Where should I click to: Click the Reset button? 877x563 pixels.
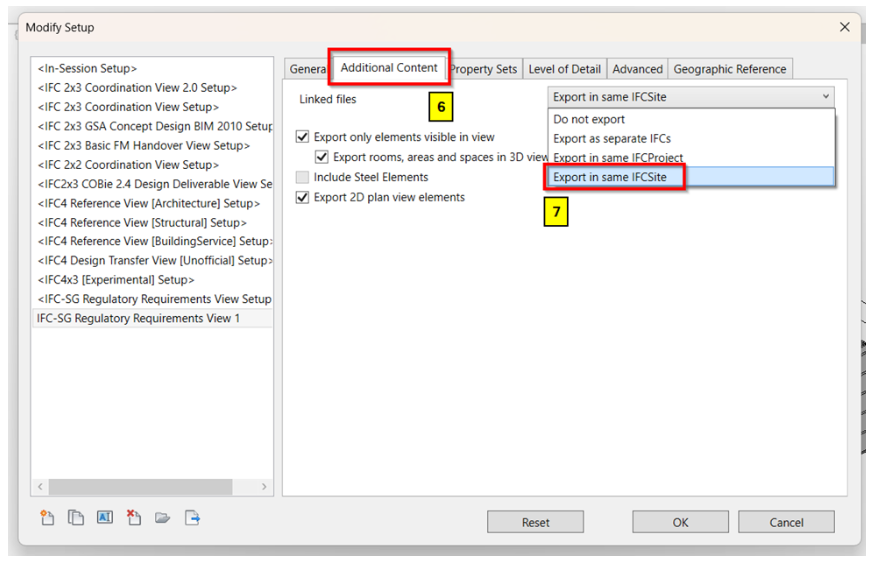535,522
